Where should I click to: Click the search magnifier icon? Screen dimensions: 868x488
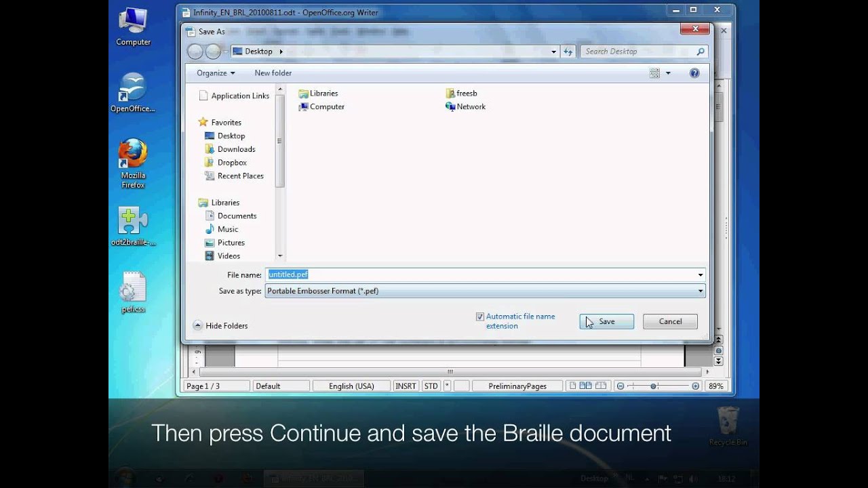tap(701, 52)
